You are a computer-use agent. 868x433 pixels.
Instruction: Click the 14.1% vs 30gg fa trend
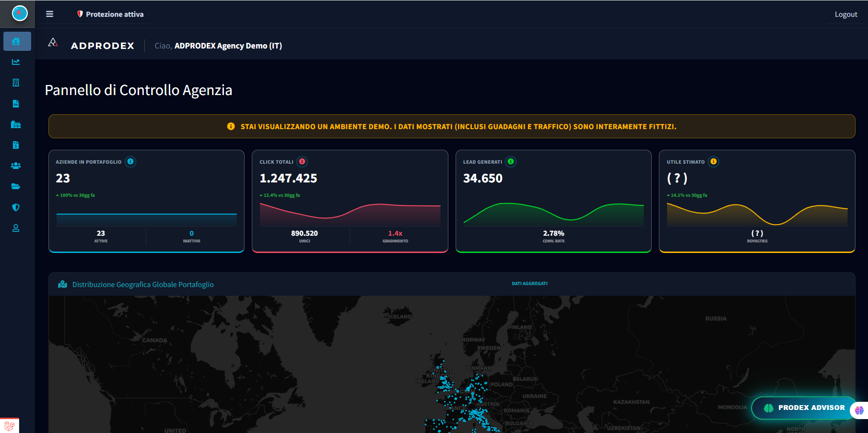(687, 195)
